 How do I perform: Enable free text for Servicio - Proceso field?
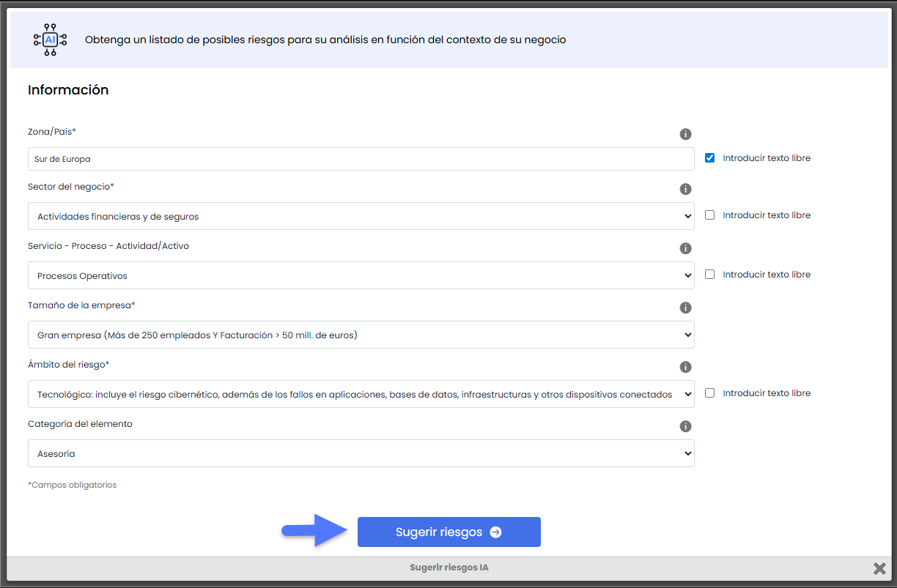(x=709, y=275)
